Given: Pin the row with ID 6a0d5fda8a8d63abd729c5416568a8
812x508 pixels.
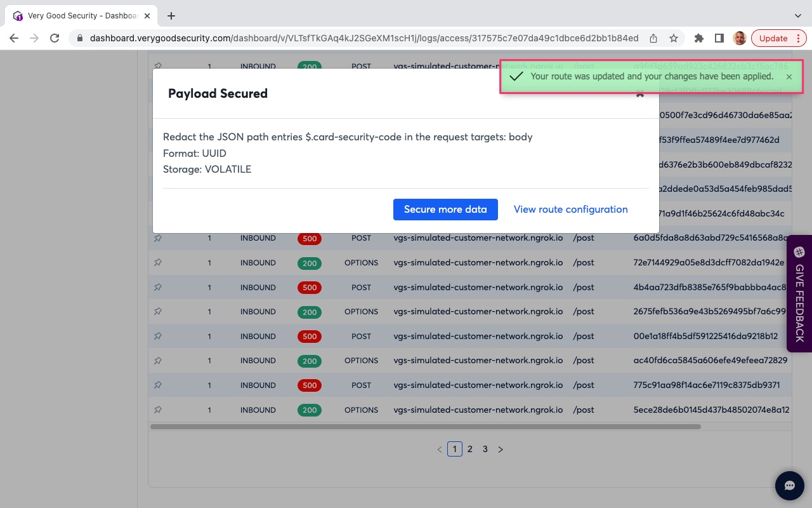Looking at the screenshot, I should (x=158, y=238).
